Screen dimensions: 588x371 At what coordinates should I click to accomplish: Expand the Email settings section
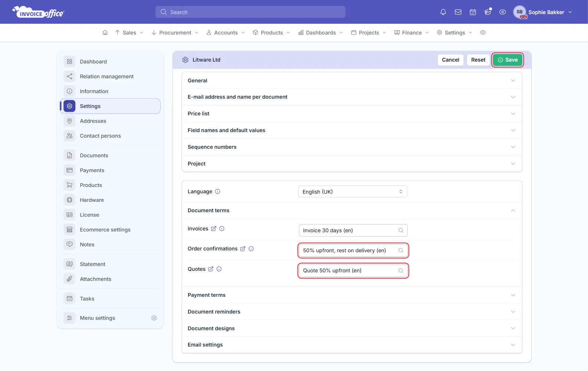point(352,345)
